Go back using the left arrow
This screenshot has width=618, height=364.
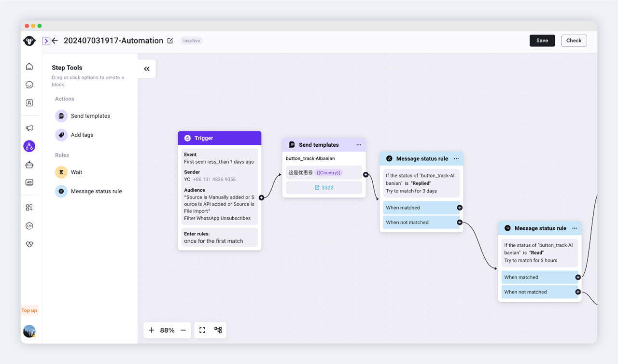[x=55, y=41]
